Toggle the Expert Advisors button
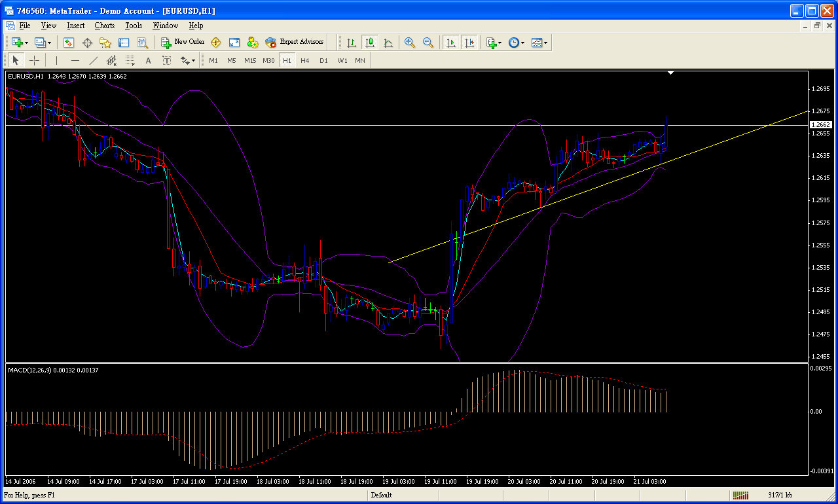The image size is (838, 504). tap(295, 42)
